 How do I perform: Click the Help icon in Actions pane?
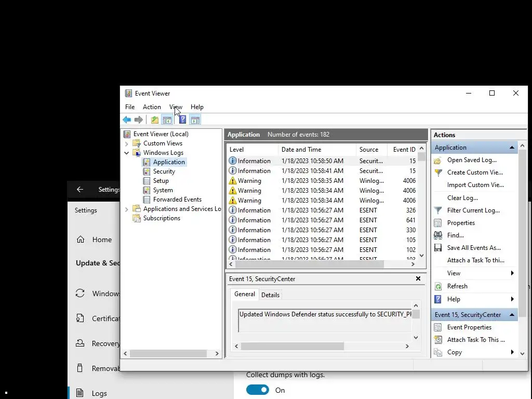[x=438, y=299]
